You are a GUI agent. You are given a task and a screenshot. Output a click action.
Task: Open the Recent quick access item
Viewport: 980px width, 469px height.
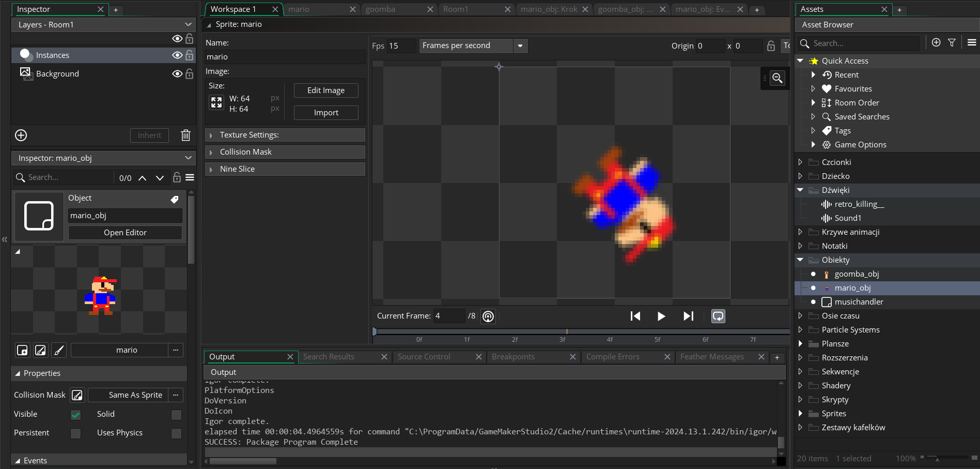coord(846,75)
